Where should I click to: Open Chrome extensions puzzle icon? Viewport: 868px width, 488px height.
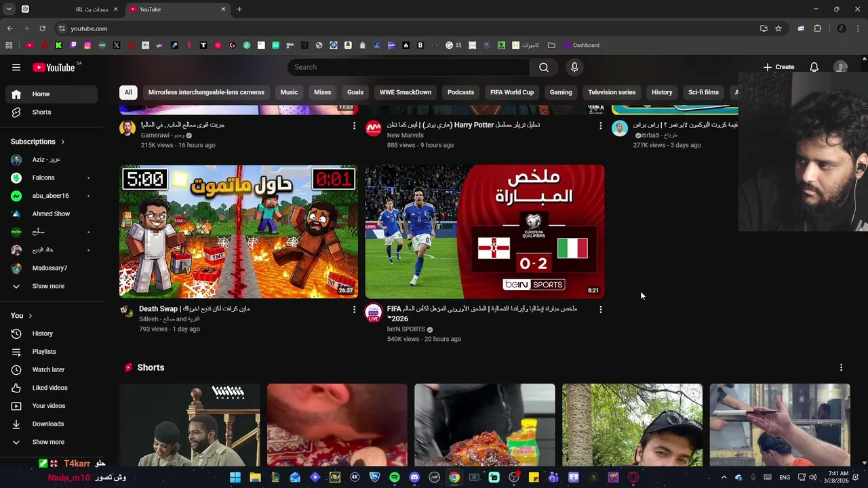click(x=817, y=28)
